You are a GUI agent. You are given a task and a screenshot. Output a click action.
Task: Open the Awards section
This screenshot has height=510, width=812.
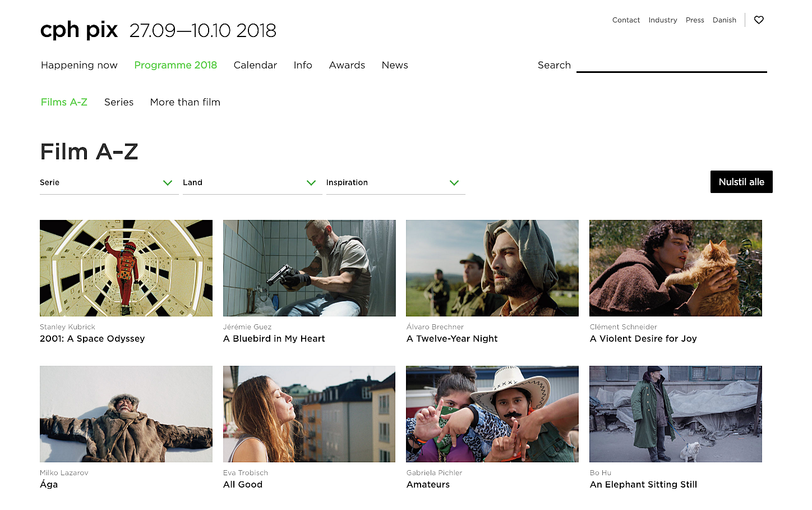(x=347, y=65)
